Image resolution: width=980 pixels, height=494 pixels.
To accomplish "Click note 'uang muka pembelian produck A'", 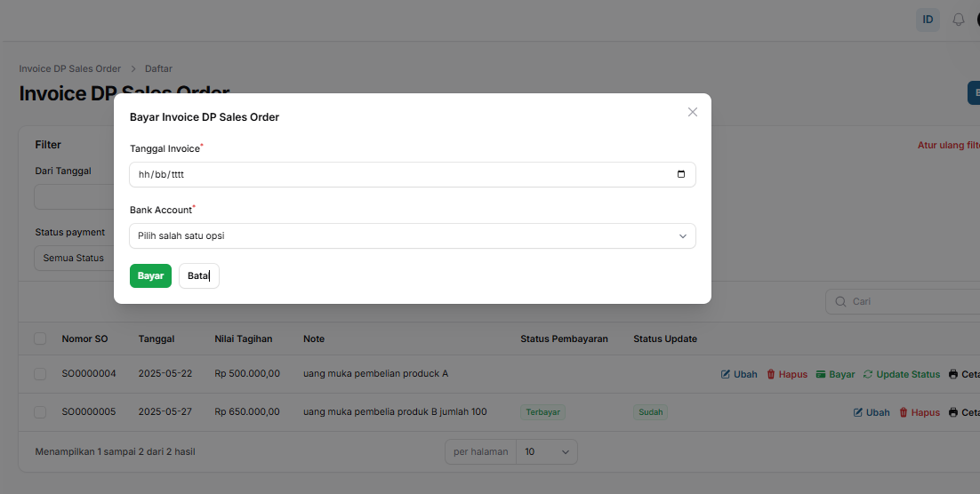I will (x=375, y=373).
